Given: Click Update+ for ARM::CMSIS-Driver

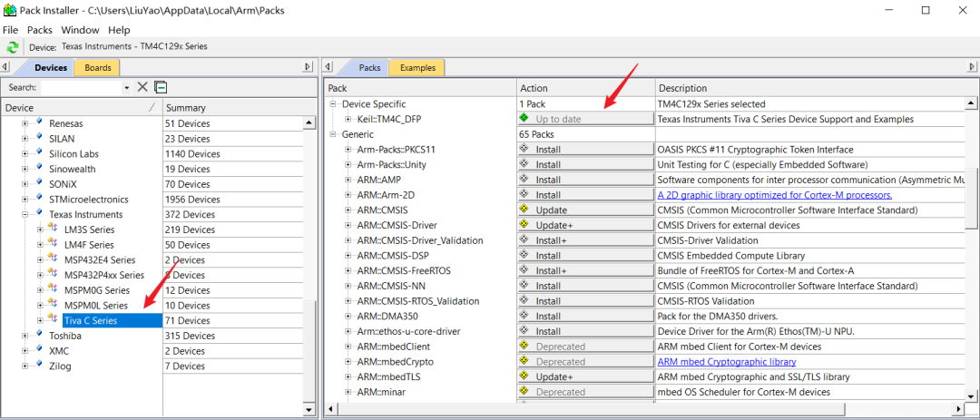Looking at the screenshot, I should [x=585, y=225].
